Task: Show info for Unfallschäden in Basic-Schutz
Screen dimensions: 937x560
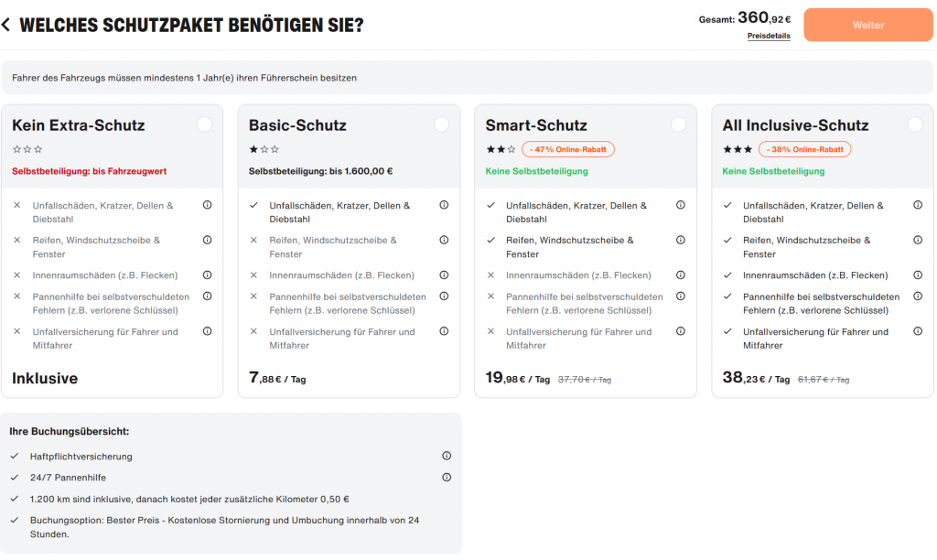Action: tap(444, 205)
